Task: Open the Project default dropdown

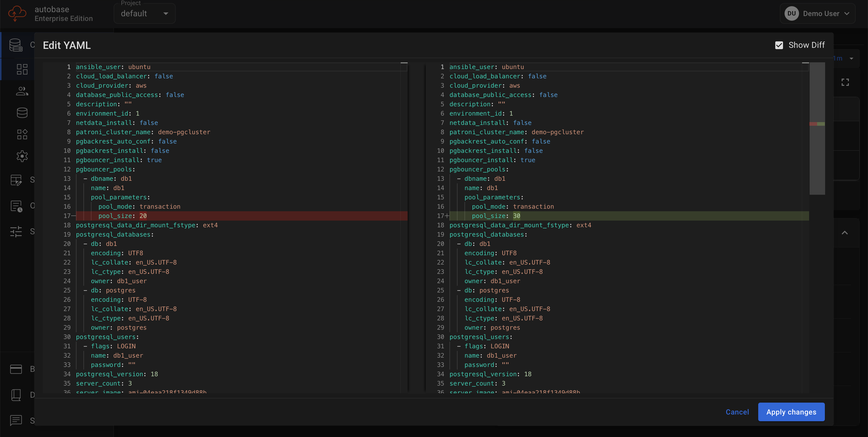Action: pyautogui.click(x=145, y=13)
